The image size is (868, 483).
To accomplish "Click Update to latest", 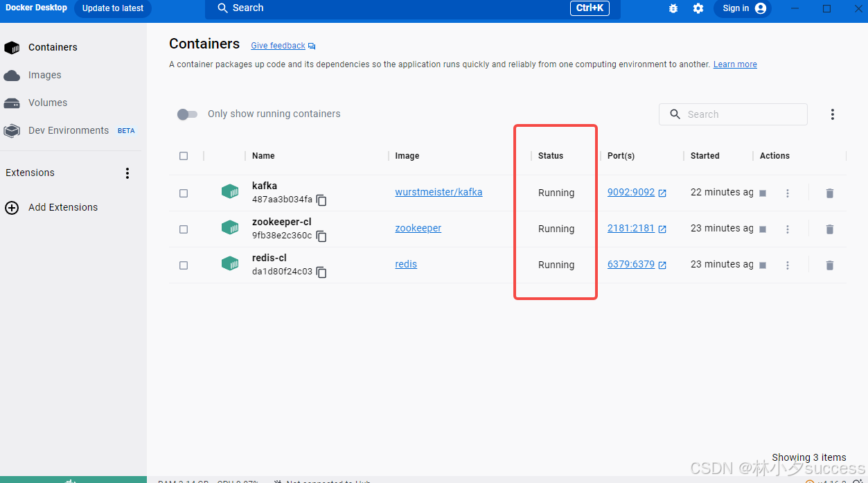I will pos(112,8).
